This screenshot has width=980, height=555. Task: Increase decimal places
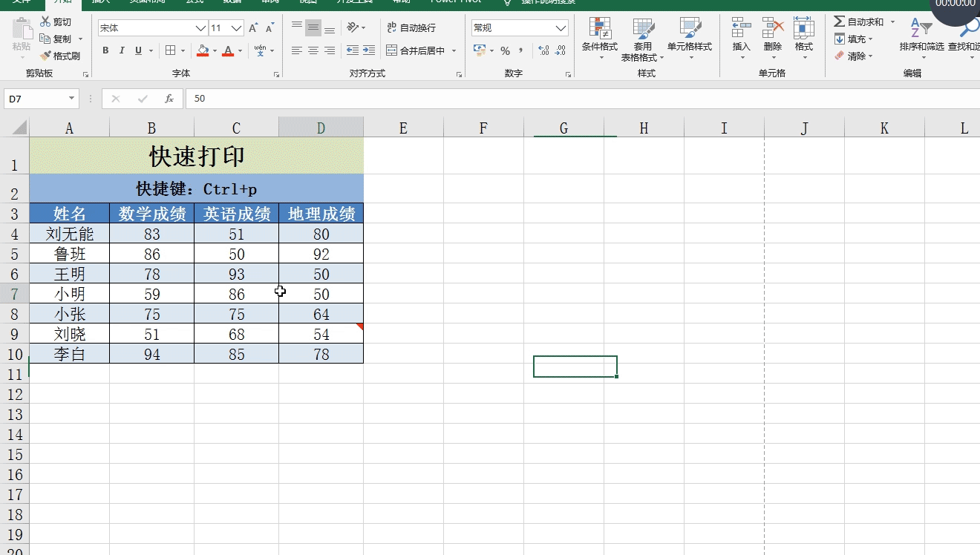[x=543, y=50]
